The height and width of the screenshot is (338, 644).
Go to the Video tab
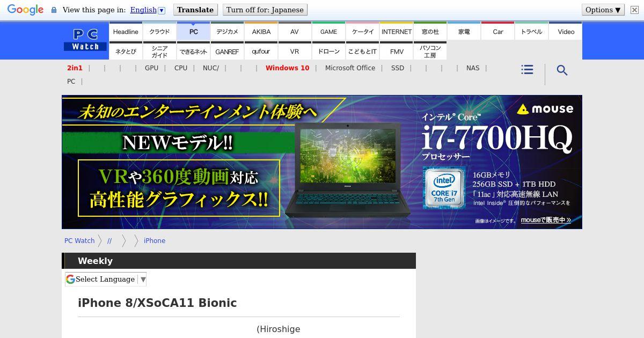[566, 32]
